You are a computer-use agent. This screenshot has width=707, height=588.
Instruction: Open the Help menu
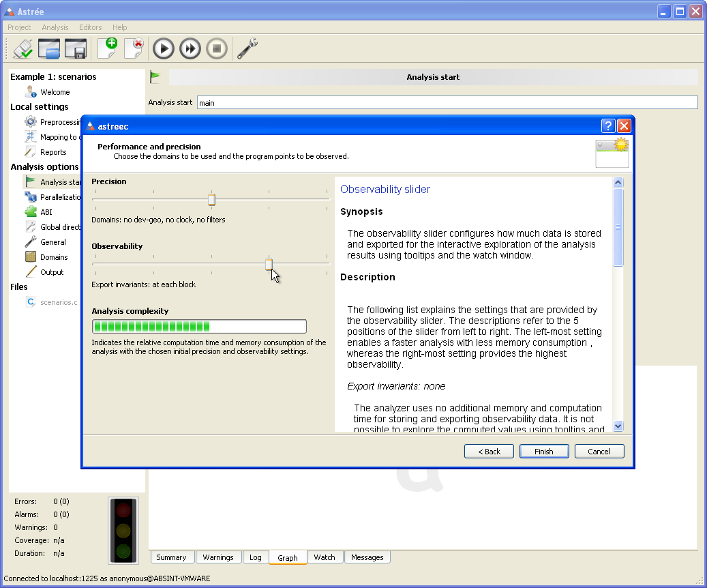119,27
